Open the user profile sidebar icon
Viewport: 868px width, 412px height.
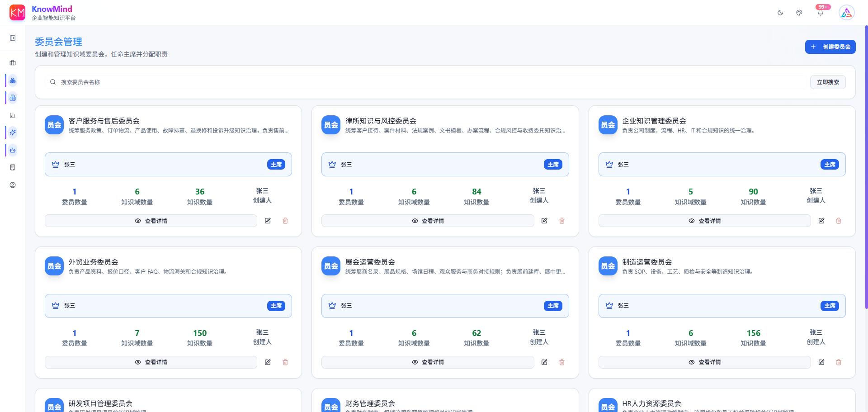(x=13, y=185)
